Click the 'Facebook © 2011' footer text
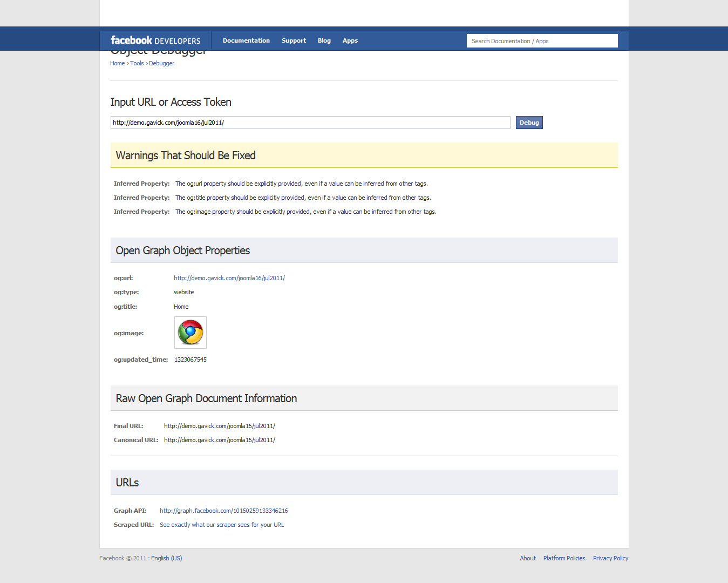Image resolution: width=728 pixels, height=583 pixels. click(123, 558)
